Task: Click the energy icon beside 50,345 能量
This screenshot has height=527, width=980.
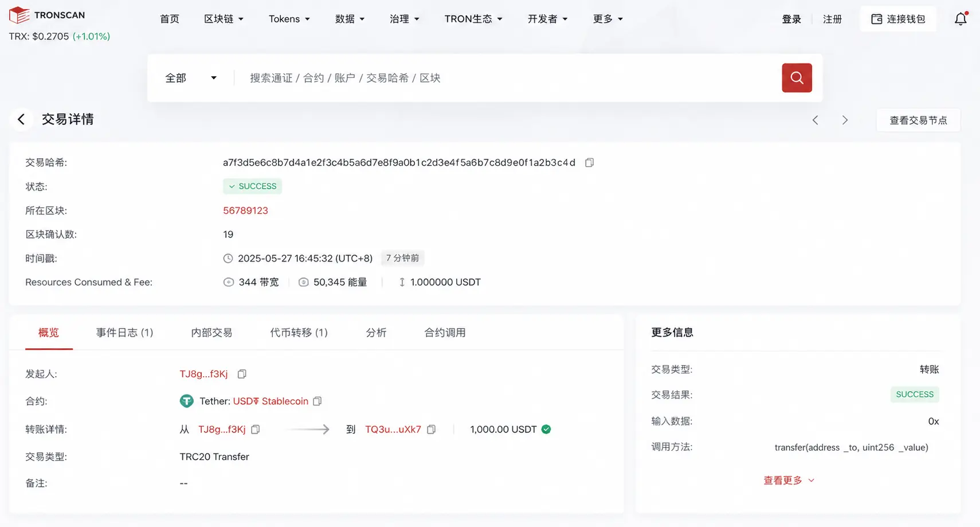Action: point(304,282)
